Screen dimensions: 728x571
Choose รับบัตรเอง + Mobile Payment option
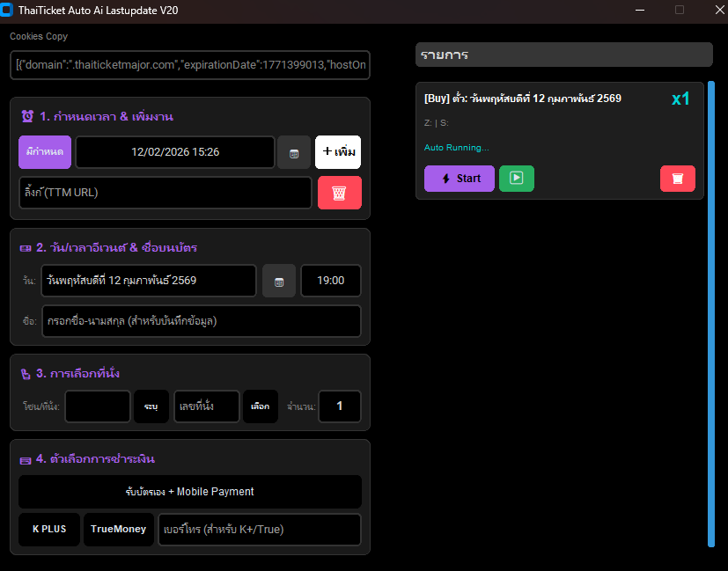(x=189, y=492)
